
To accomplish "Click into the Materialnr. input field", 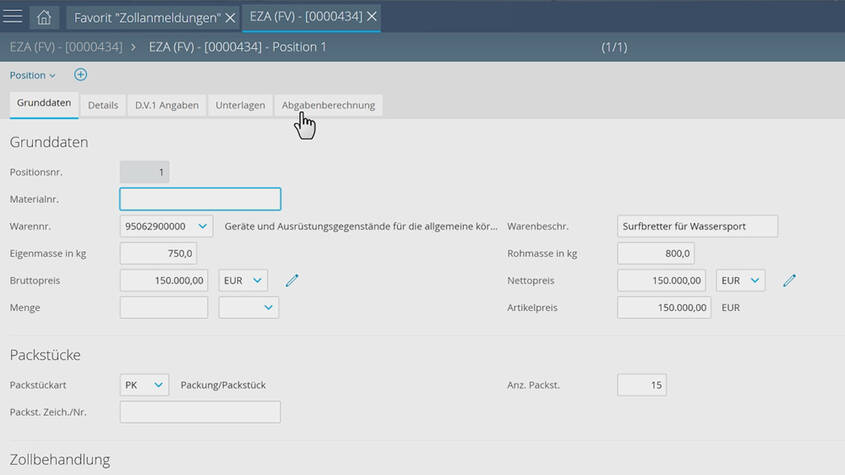I will (200, 199).
